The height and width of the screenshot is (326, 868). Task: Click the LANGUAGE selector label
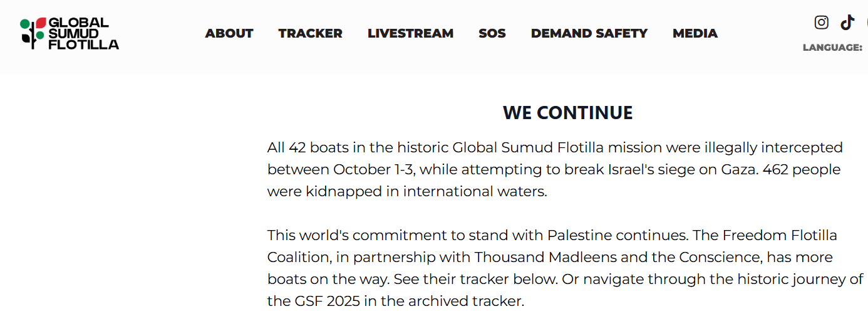[832, 48]
